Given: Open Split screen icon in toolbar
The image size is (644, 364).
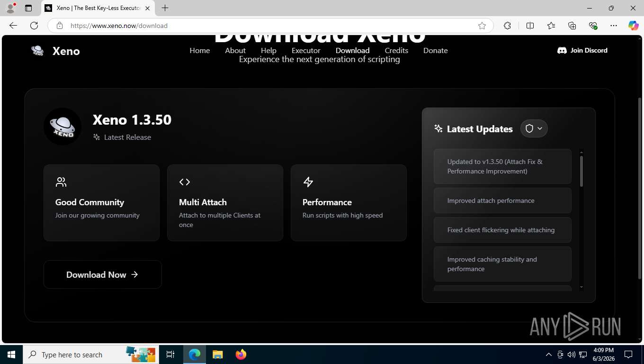Looking at the screenshot, I should (530, 26).
